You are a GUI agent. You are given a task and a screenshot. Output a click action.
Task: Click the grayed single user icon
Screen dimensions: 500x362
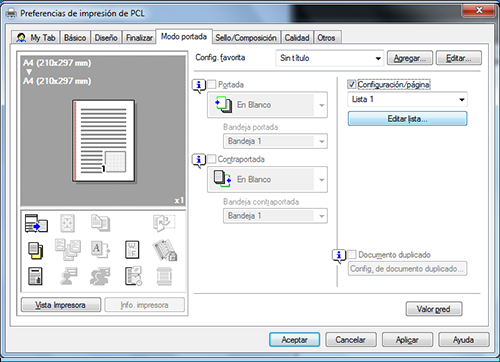pos(69,276)
